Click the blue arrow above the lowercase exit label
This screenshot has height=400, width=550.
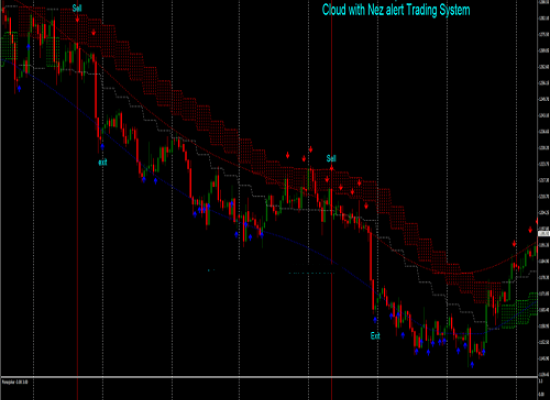click(102, 146)
